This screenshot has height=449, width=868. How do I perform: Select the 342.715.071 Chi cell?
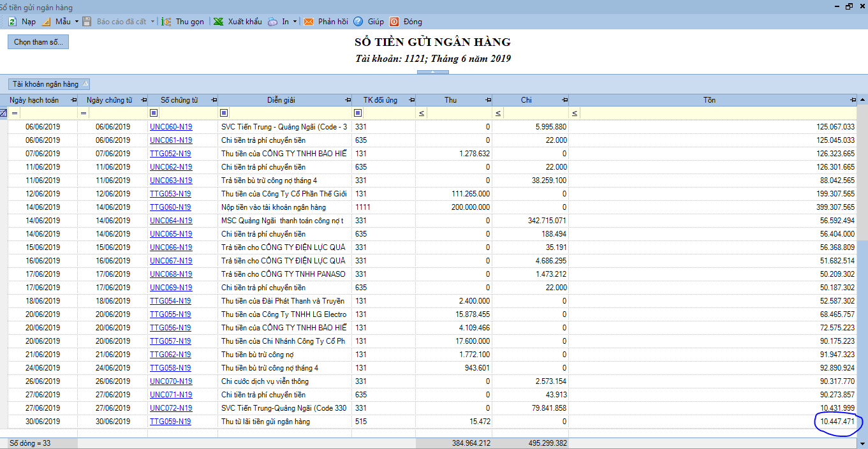coord(531,221)
